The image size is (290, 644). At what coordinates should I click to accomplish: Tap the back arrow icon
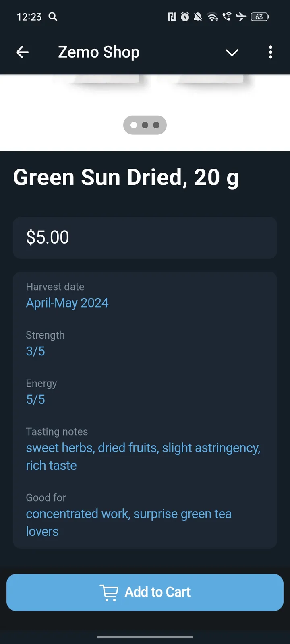(23, 52)
